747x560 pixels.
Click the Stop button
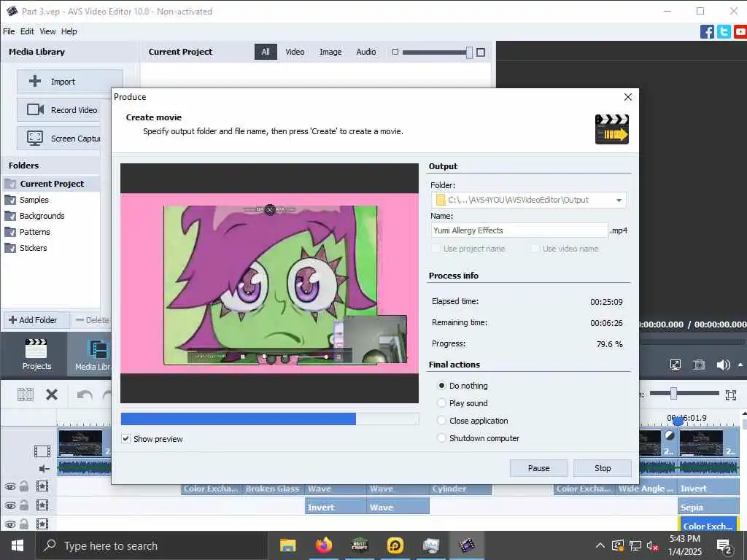coord(603,468)
